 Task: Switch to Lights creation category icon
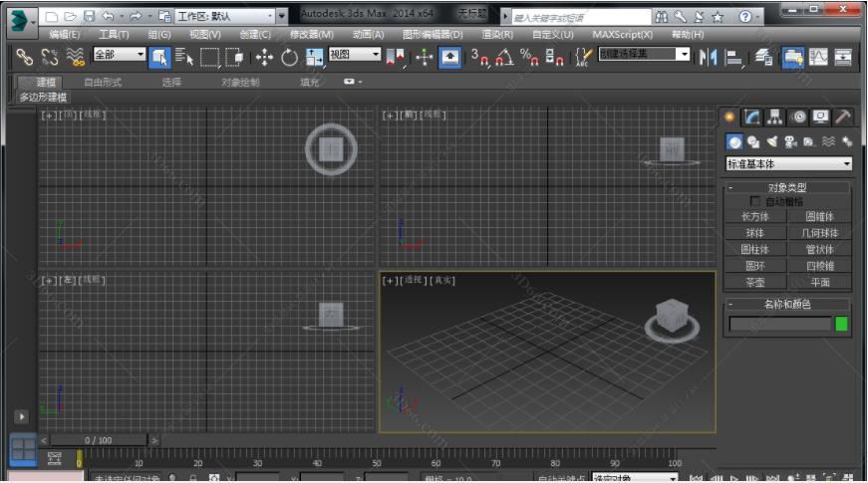772,142
